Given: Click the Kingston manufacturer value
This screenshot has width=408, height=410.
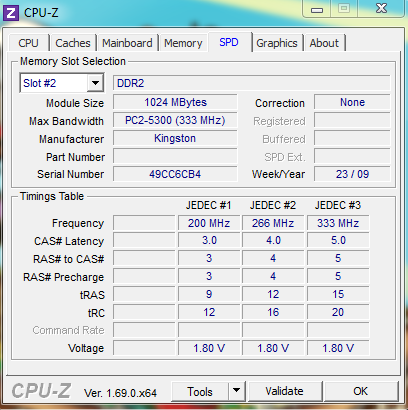Looking at the screenshot, I should pyautogui.click(x=175, y=138).
